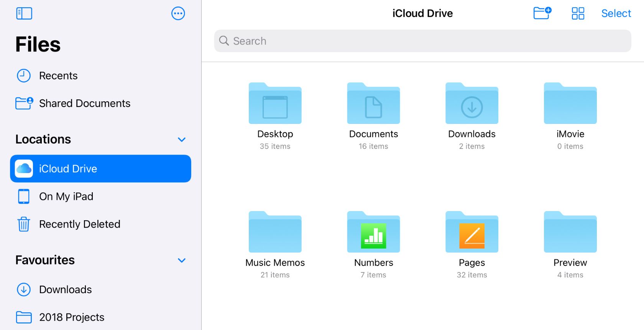
Task: Click the '16 items' count text
Action: click(373, 146)
